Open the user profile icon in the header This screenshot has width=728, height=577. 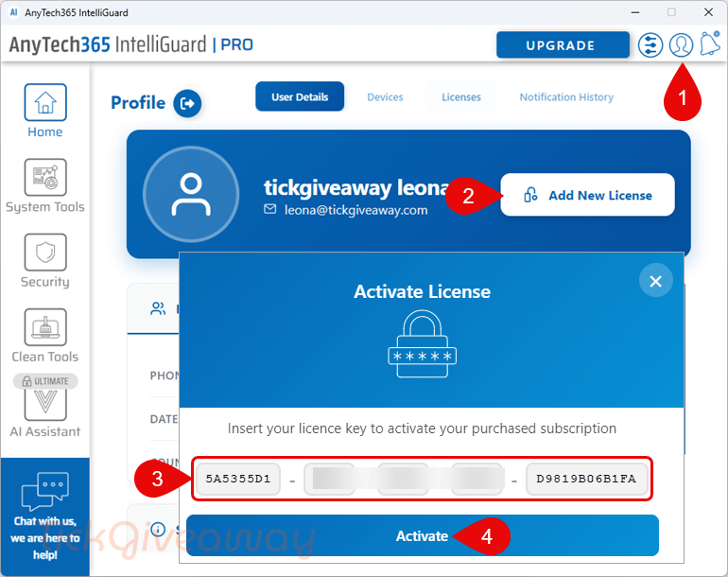click(681, 45)
